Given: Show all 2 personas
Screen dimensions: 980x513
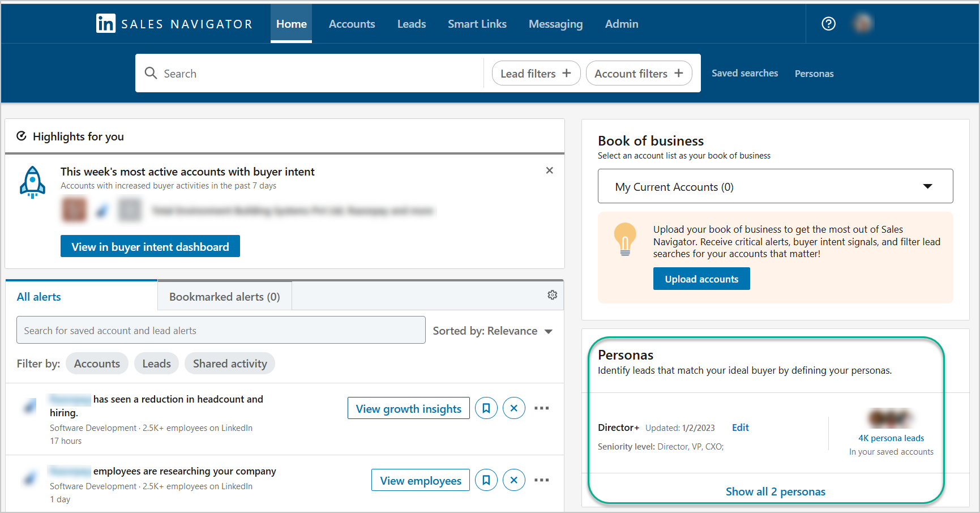Looking at the screenshot, I should point(776,491).
